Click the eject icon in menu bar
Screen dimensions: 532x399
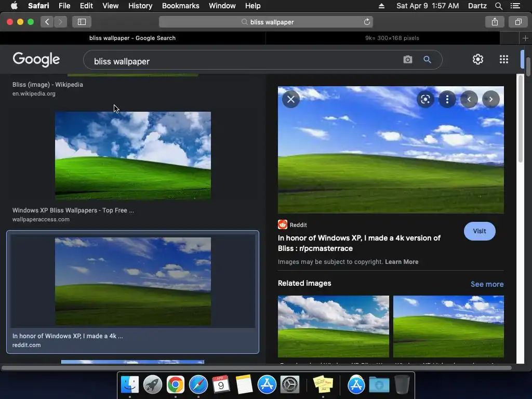[x=381, y=6]
